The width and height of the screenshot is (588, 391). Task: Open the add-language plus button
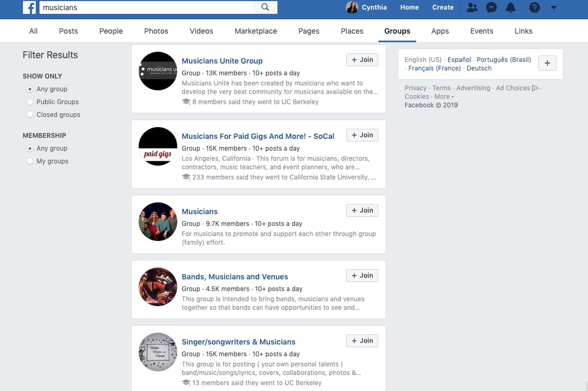click(x=547, y=63)
